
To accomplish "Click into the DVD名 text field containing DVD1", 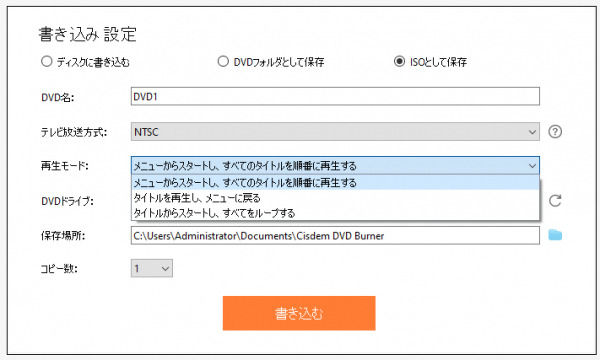I will coord(335,96).
